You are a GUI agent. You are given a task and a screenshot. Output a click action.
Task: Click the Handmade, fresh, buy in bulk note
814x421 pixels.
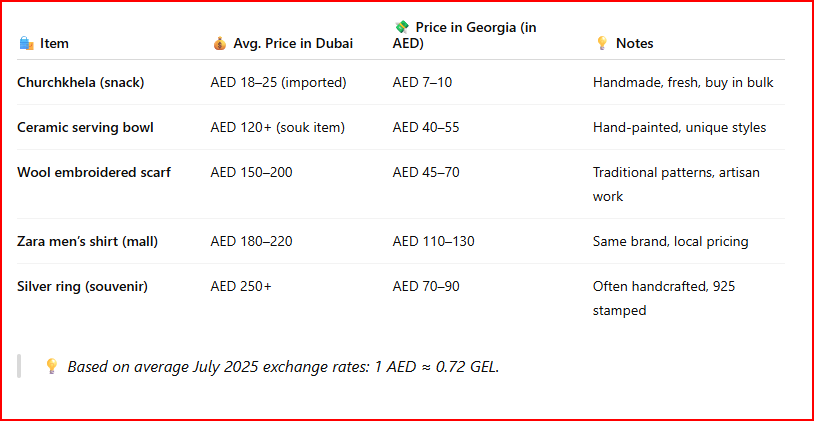pyautogui.click(x=683, y=82)
